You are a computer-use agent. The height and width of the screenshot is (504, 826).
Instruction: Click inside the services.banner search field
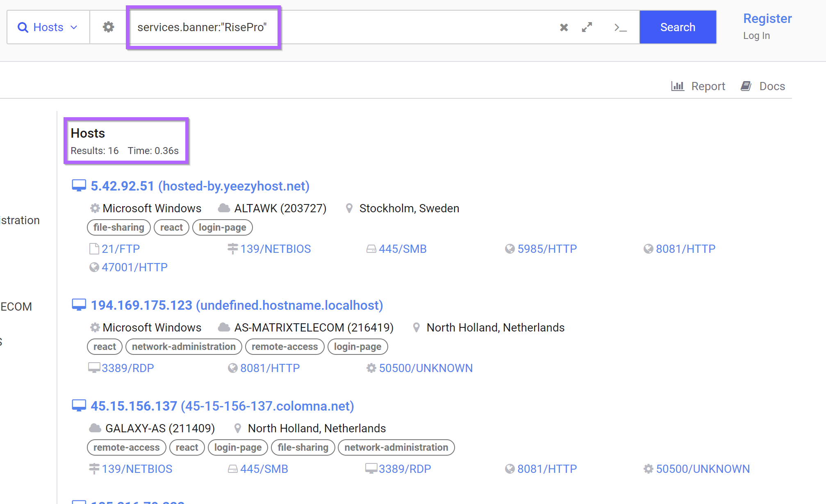369,27
